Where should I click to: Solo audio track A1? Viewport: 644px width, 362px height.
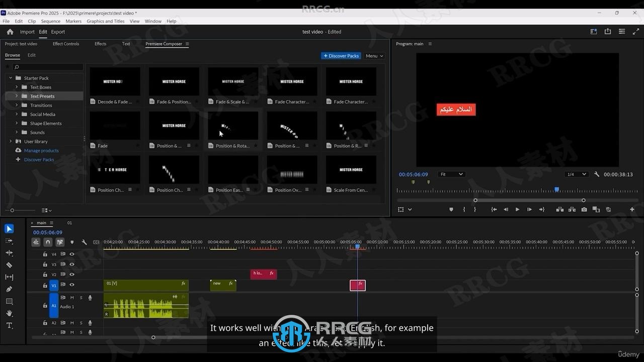(x=81, y=298)
